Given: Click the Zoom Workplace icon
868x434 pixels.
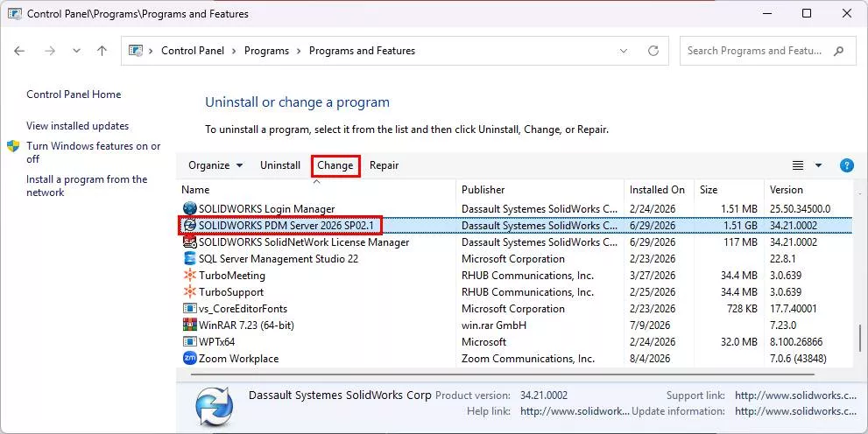Looking at the screenshot, I should [x=189, y=358].
